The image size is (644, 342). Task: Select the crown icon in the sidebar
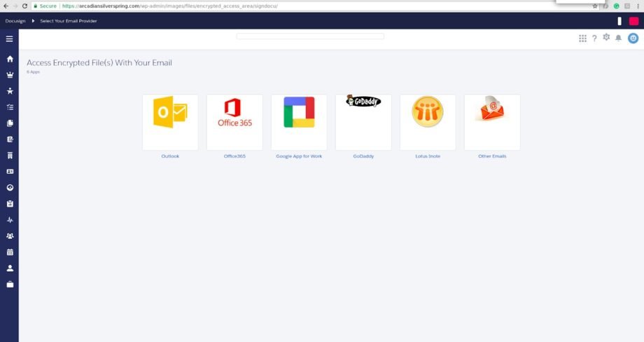coord(10,75)
